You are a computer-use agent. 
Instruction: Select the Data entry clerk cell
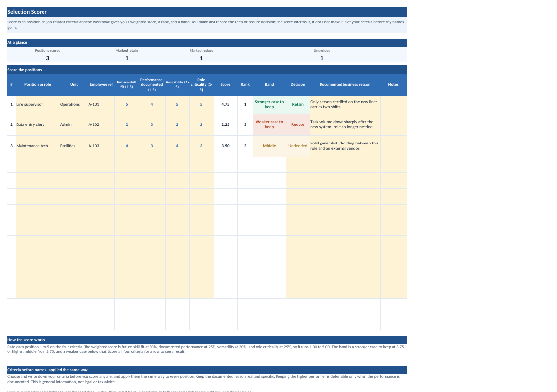click(x=38, y=124)
